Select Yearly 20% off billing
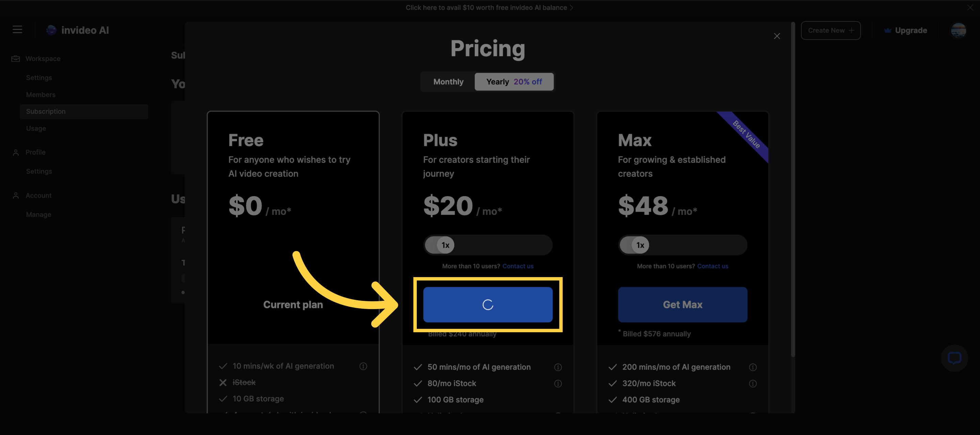The image size is (980, 435). (514, 82)
